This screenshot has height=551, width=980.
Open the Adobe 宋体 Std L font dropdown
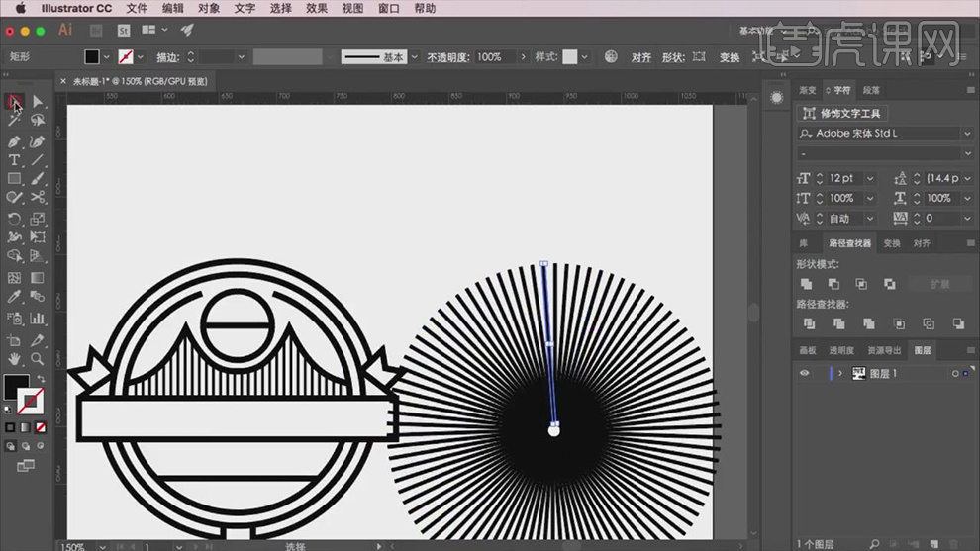966,134
